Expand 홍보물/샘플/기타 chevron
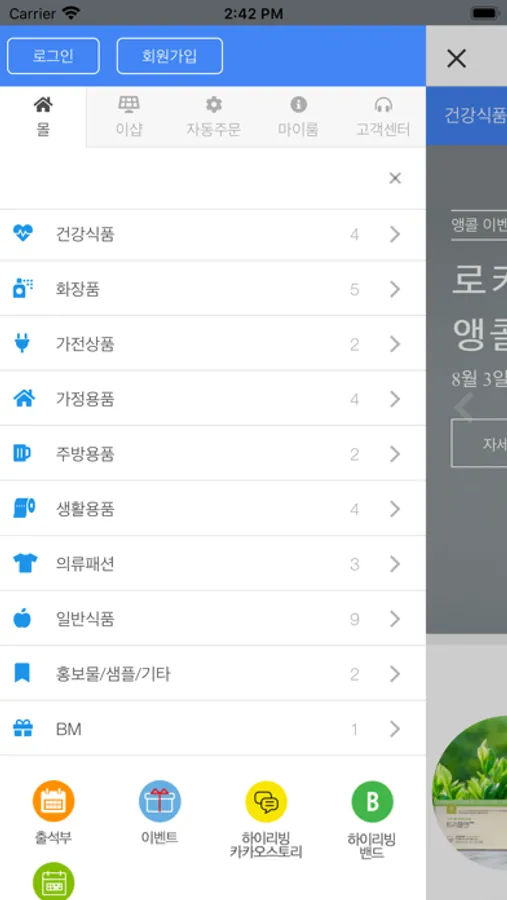Screen dimensions: 507x900 click(x=395, y=674)
